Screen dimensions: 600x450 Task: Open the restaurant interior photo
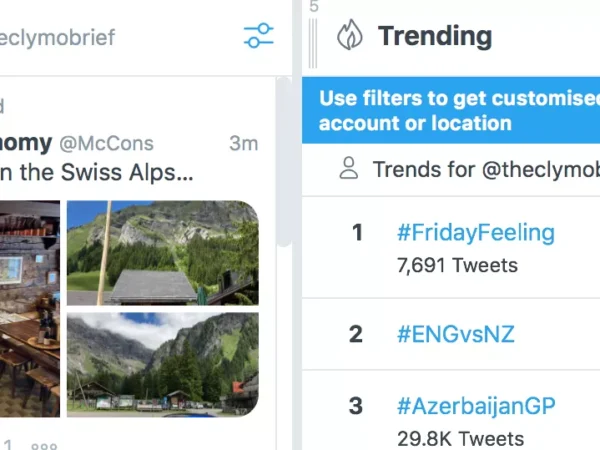tap(30, 308)
